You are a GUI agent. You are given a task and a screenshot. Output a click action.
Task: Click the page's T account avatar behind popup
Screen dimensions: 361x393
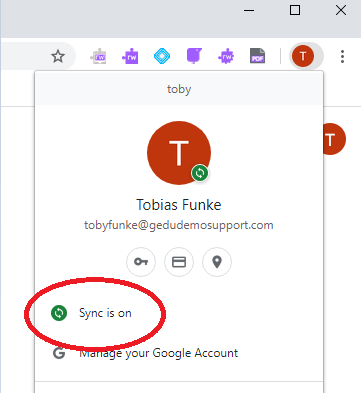[334, 139]
